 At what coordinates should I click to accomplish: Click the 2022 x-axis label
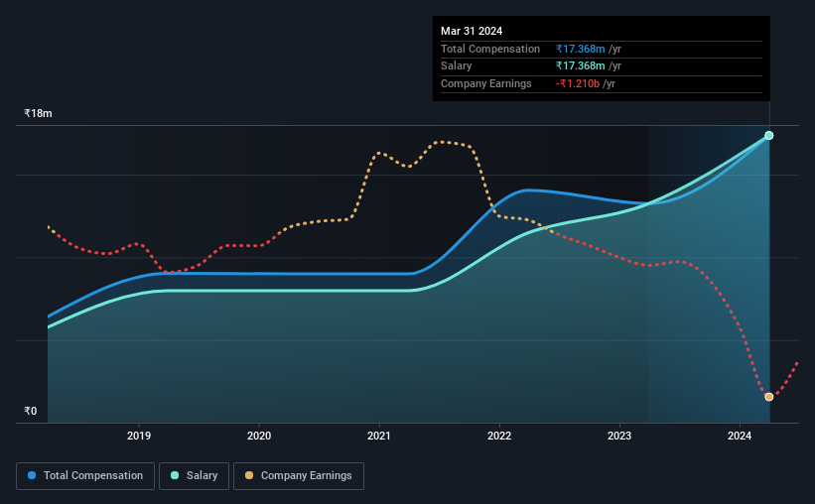click(x=499, y=436)
